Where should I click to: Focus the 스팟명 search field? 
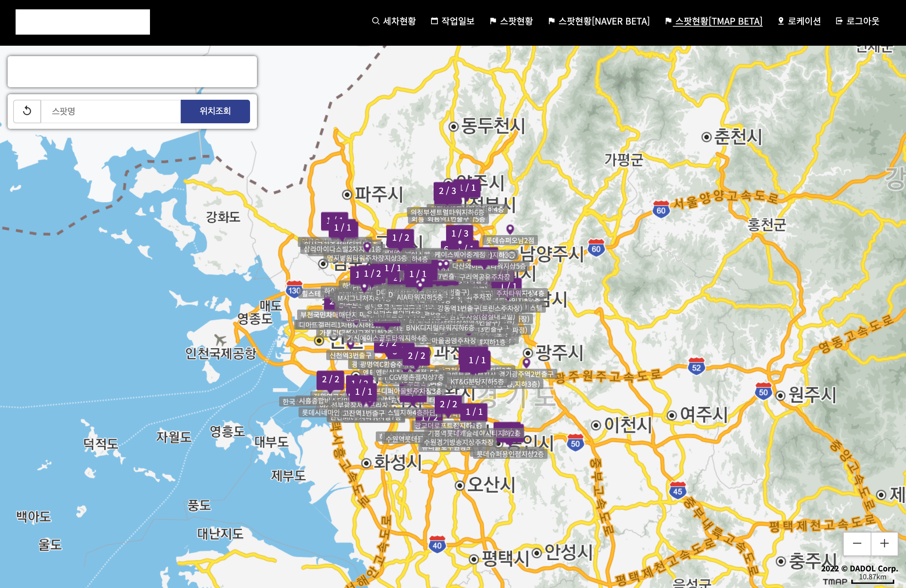110,111
